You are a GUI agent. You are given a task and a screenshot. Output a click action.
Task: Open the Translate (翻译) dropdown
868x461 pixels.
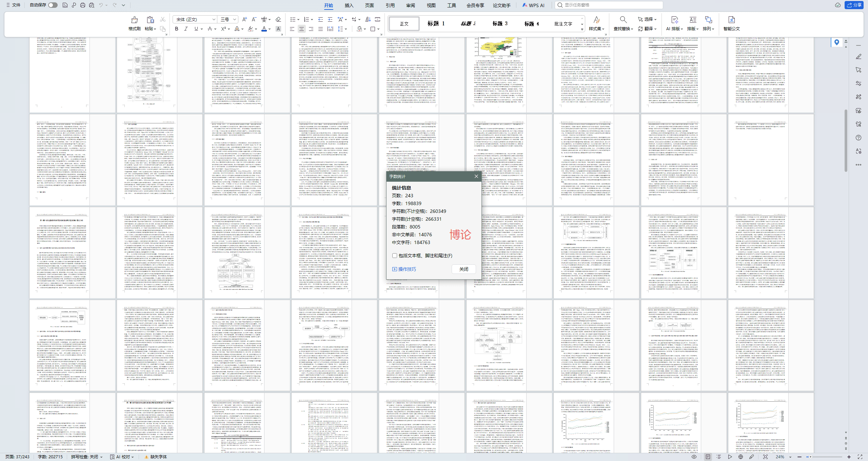pyautogui.click(x=647, y=29)
